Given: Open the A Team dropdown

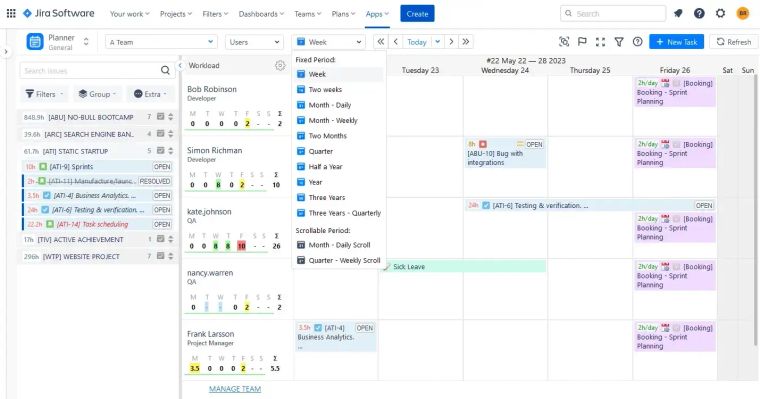Looking at the screenshot, I should click(x=160, y=42).
